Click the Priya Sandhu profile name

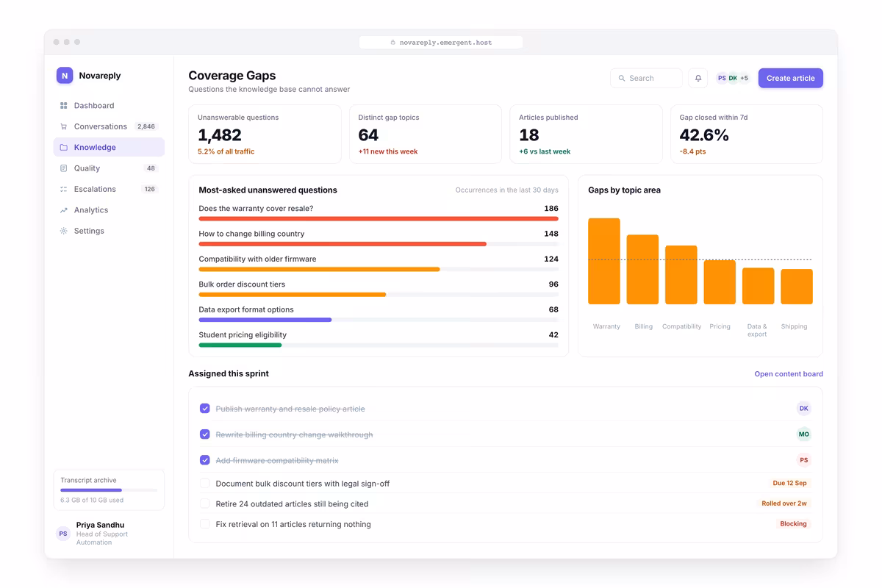tap(100, 526)
